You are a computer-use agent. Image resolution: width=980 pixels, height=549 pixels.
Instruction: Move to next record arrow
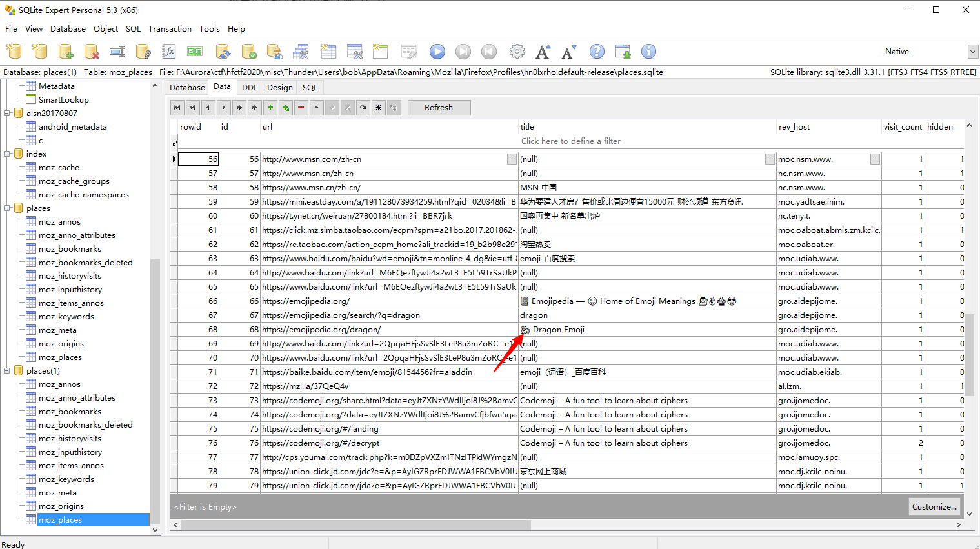click(224, 108)
